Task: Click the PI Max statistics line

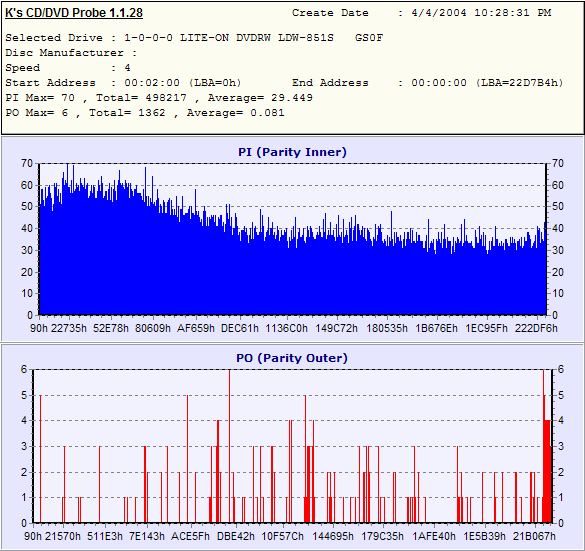Action: (159, 98)
